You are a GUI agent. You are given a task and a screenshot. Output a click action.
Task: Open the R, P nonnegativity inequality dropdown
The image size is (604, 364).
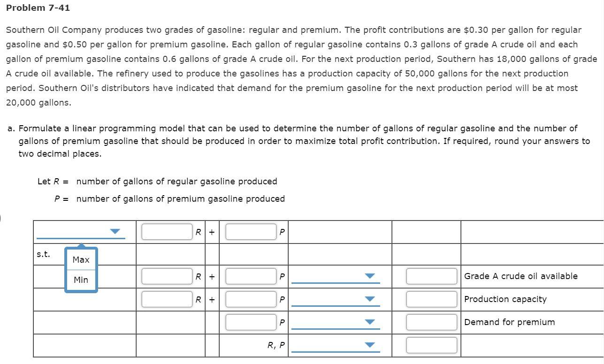point(370,345)
